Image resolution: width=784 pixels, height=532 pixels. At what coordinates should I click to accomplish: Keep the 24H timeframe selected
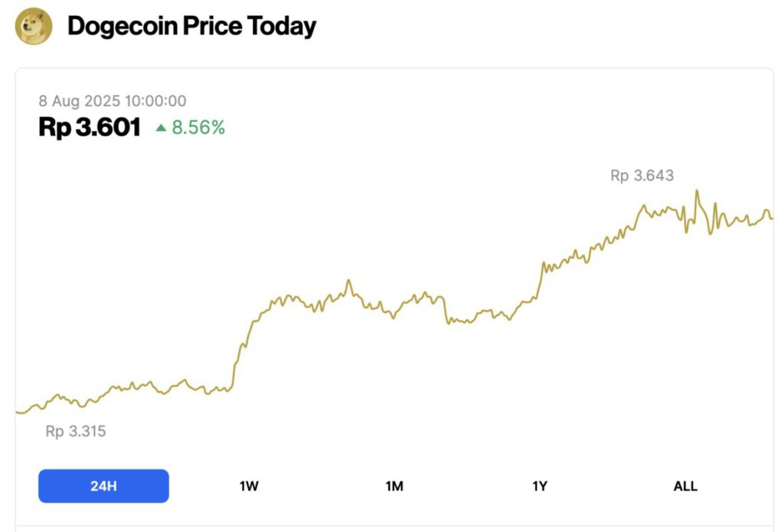coord(103,486)
